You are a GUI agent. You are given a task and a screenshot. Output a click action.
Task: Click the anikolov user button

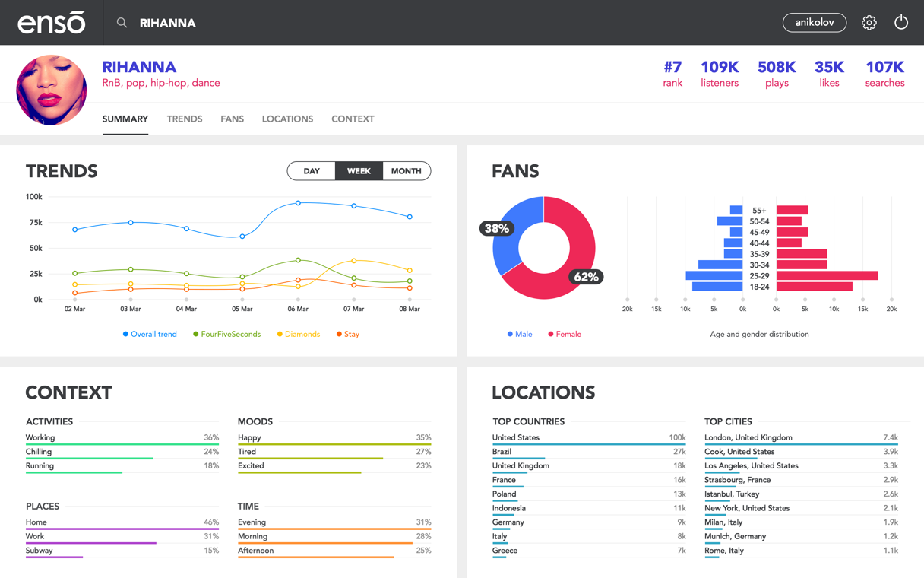tap(814, 23)
